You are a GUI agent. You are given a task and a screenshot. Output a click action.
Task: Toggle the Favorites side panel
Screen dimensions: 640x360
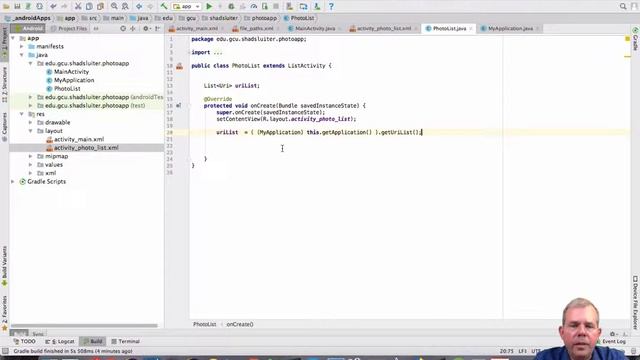point(4,313)
